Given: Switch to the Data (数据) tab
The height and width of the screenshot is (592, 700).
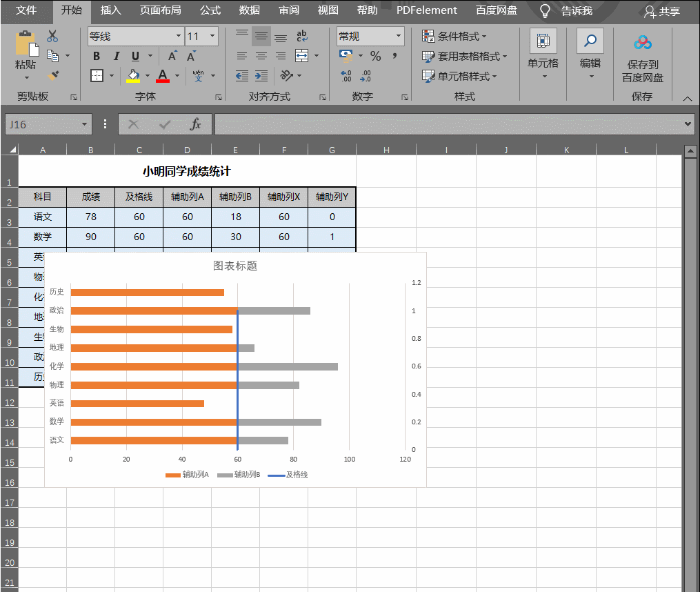Looking at the screenshot, I should 250,10.
